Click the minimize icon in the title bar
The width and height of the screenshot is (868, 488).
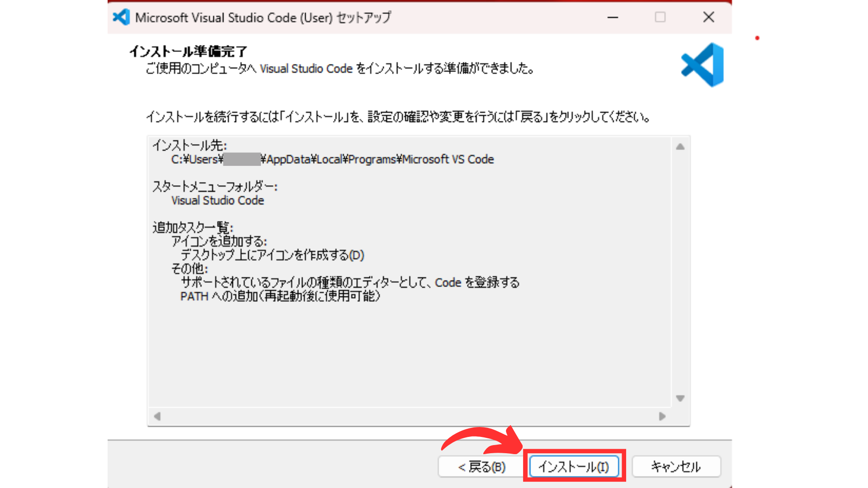click(x=613, y=17)
